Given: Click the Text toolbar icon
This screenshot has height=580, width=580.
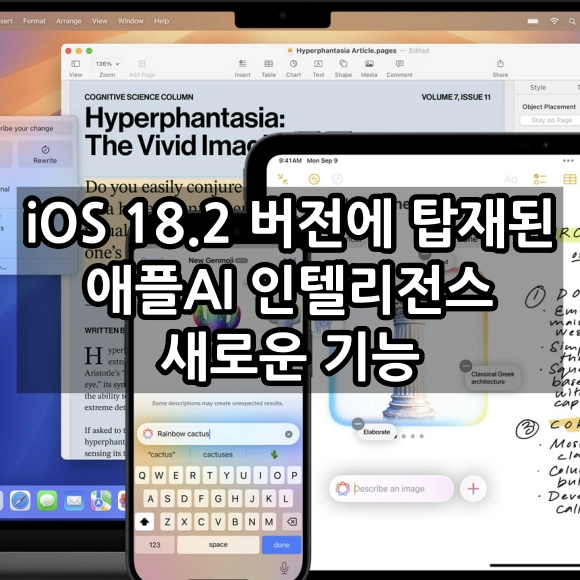Looking at the screenshot, I should pyautogui.click(x=318, y=64).
